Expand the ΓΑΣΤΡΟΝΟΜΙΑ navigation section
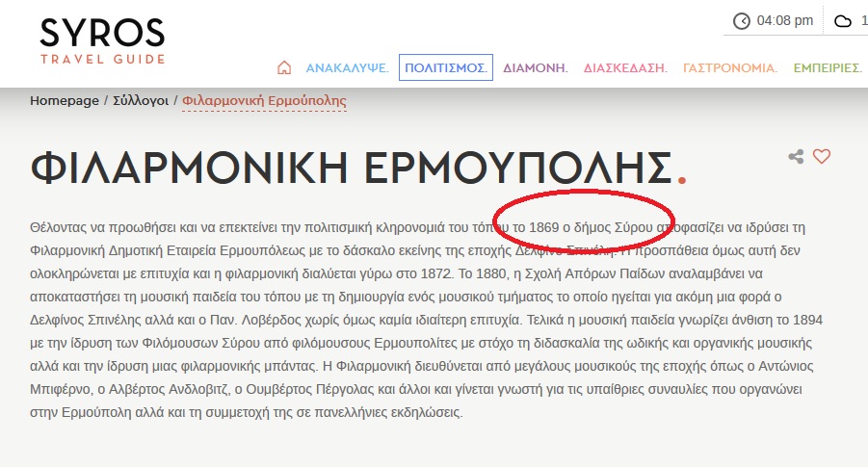 click(x=730, y=68)
